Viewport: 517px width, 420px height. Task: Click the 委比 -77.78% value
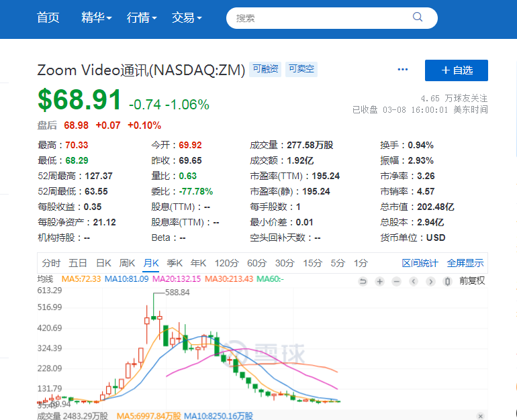click(196, 191)
